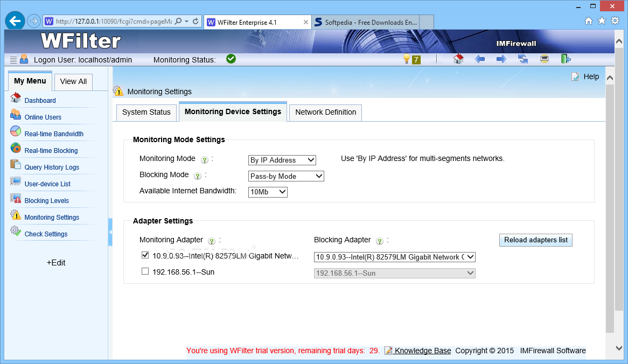Click the blue forward arrow in WFilter toolbar
The image size is (628, 364).
(x=501, y=59)
